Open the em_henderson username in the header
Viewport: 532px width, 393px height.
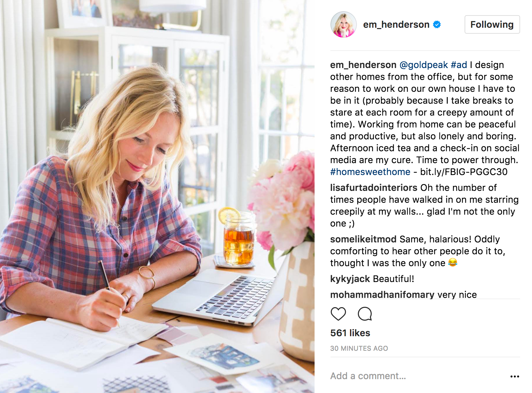coord(396,24)
